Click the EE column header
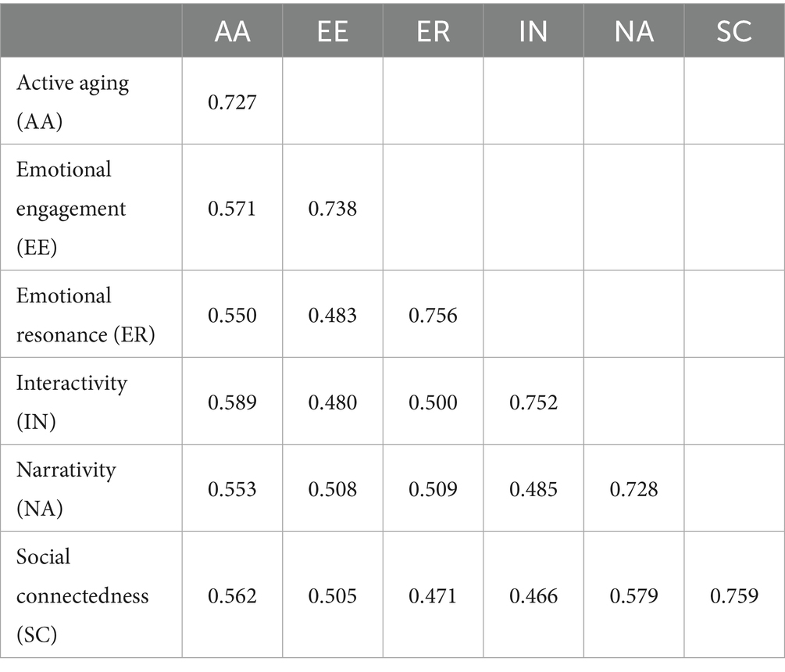785x672 pixels. 333,32
